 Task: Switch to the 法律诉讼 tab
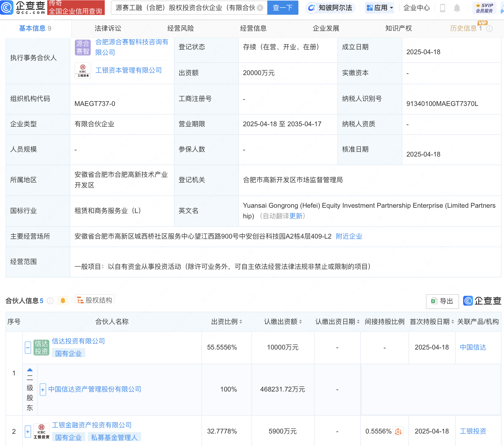108,28
